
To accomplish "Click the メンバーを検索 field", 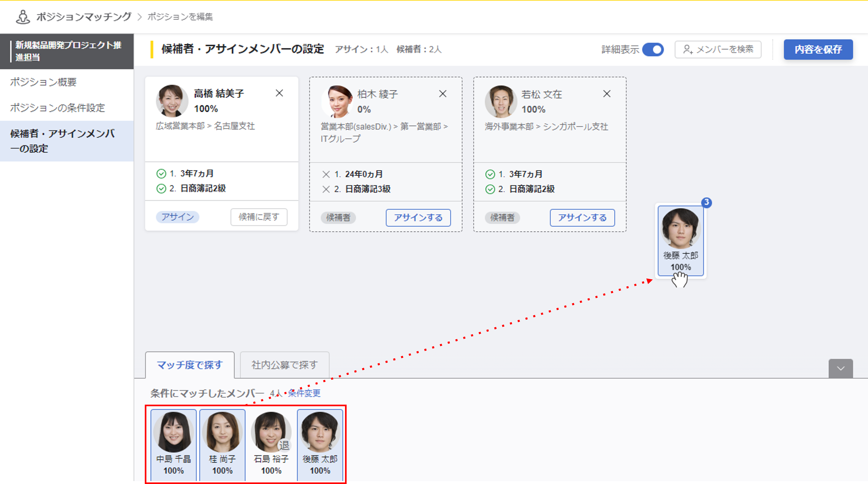I will (x=718, y=50).
